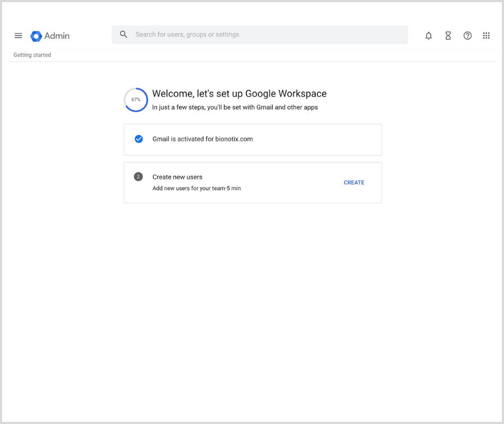This screenshot has width=504, height=424.
Task: Open the notifications bell
Action: [x=429, y=36]
